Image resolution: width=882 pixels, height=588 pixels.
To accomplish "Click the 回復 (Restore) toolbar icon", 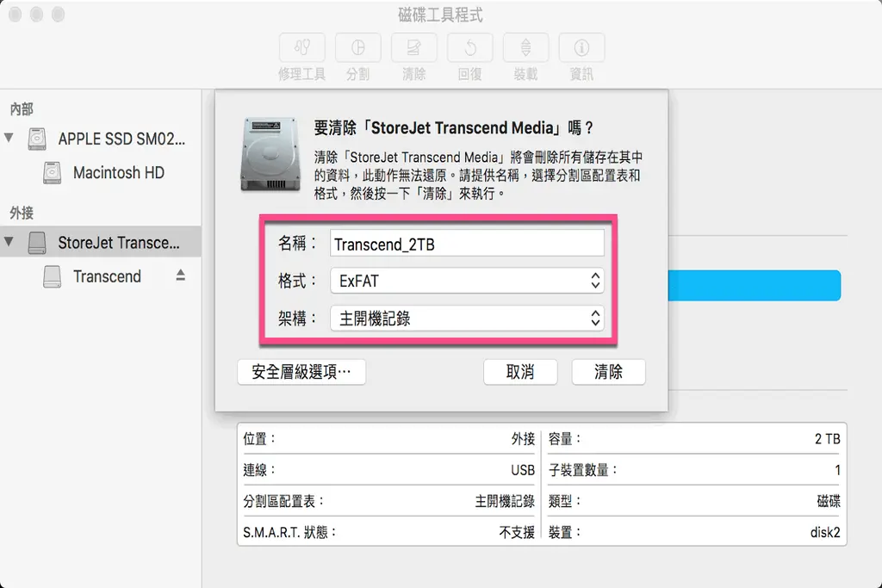I will pyautogui.click(x=469, y=47).
